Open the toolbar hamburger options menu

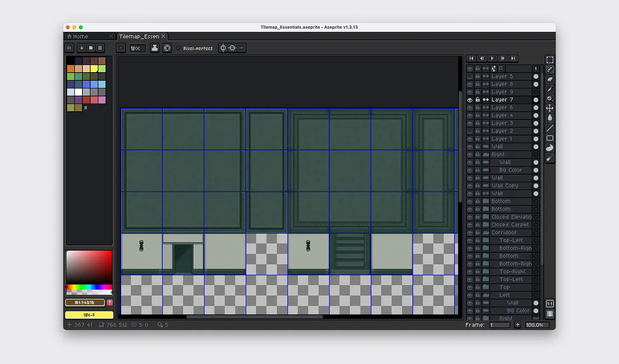point(99,48)
